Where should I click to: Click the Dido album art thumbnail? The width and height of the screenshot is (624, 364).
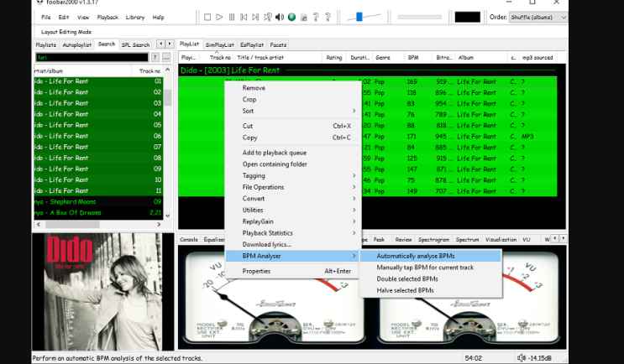(103, 292)
